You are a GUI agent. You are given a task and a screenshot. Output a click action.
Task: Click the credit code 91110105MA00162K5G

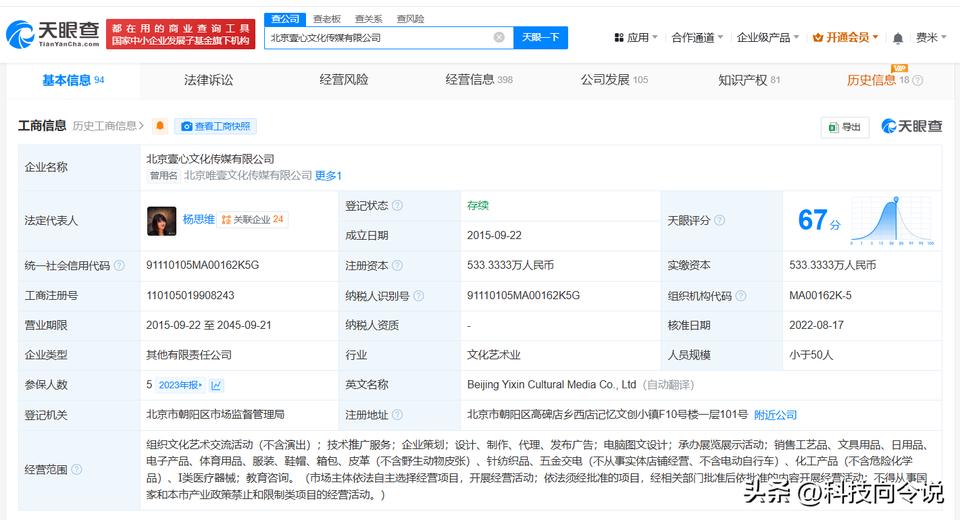point(203,265)
